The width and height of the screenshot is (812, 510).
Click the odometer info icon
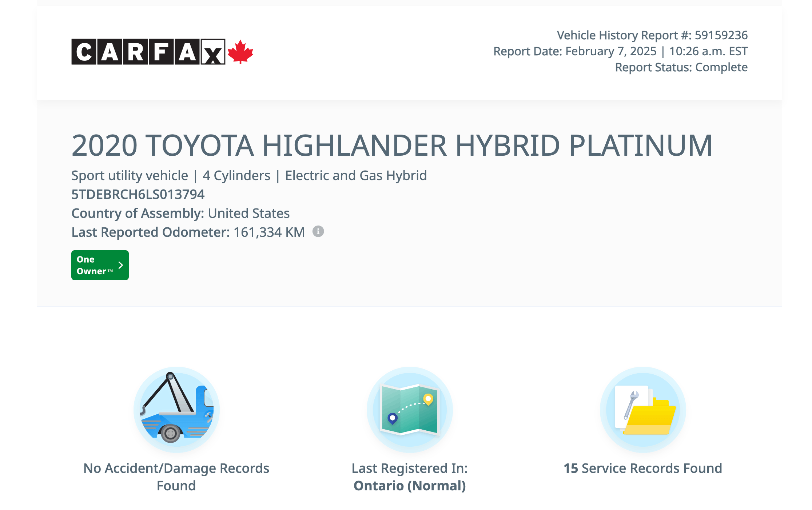318,231
